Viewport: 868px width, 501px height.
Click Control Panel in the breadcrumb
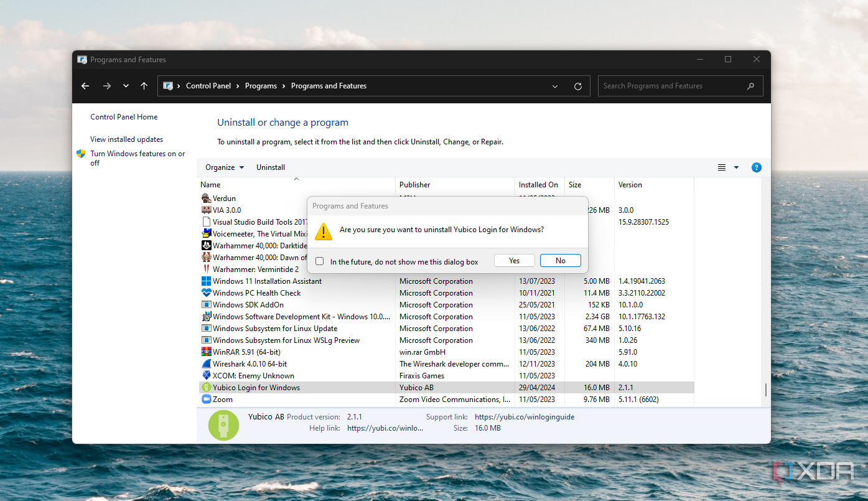pos(208,86)
